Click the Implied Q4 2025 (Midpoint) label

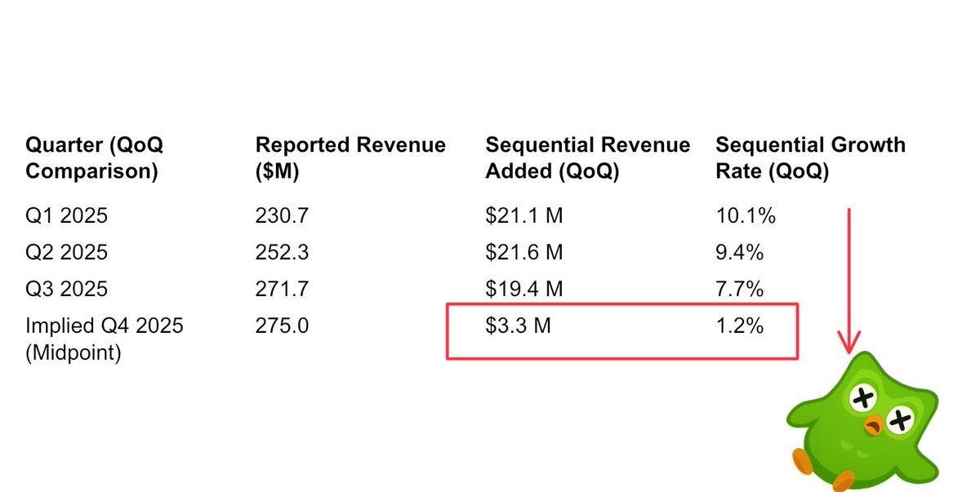coord(105,339)
